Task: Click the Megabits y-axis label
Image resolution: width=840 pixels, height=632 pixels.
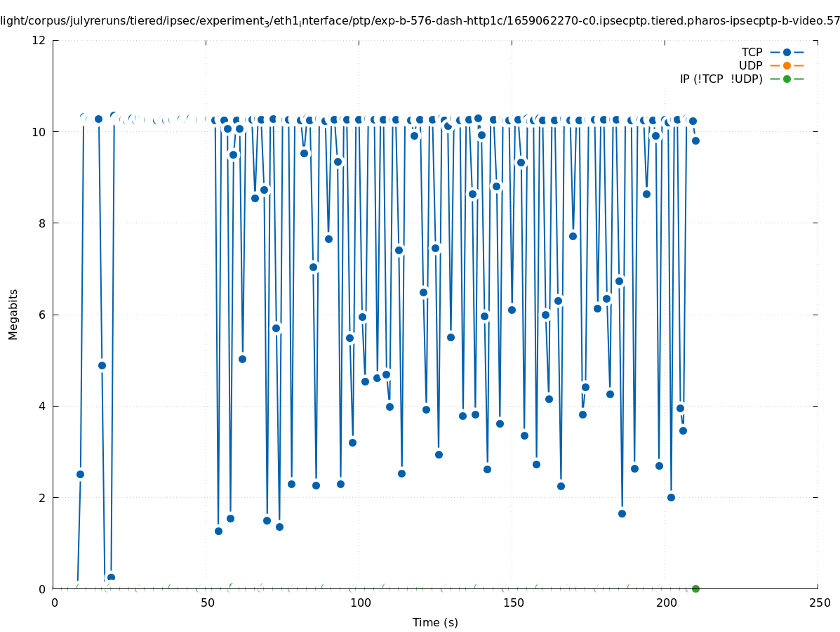Action: pos(13,314)
